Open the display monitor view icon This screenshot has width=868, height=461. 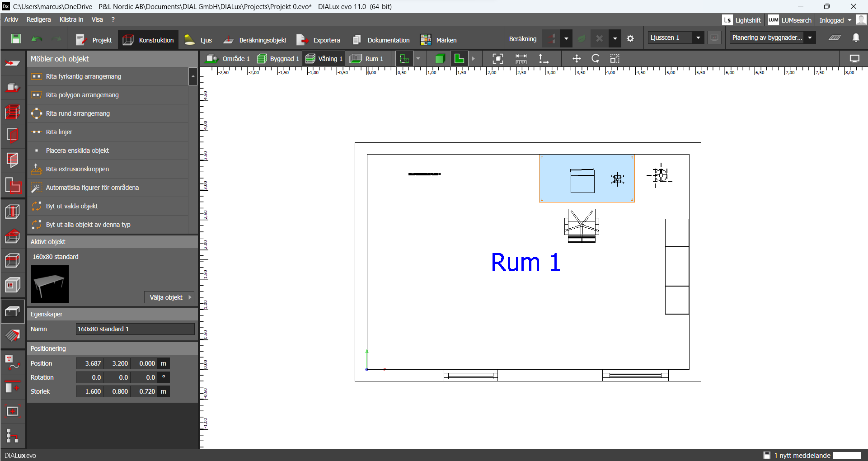click(854, 59)
